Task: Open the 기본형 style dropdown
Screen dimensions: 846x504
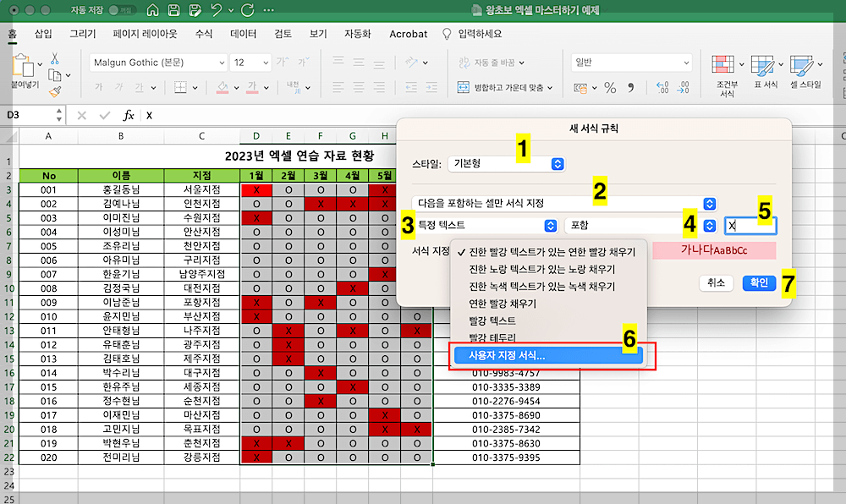Action: [506, 165]
